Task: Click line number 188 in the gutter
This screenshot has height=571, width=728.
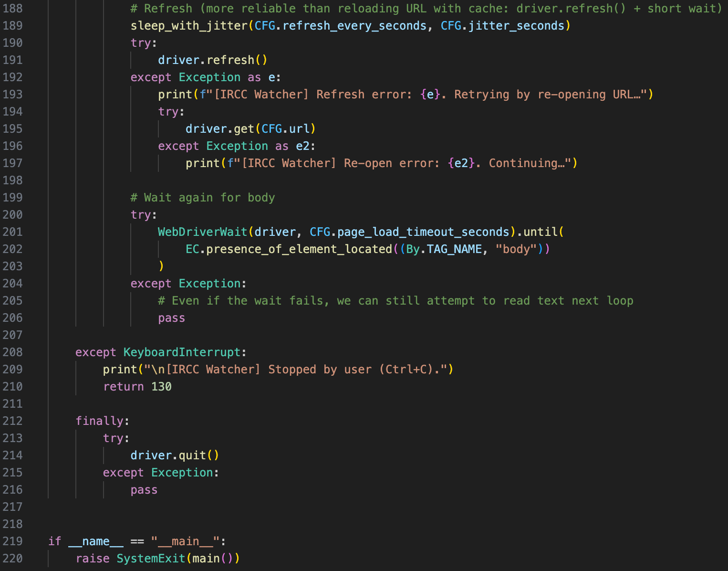Action: pos(12,9)
